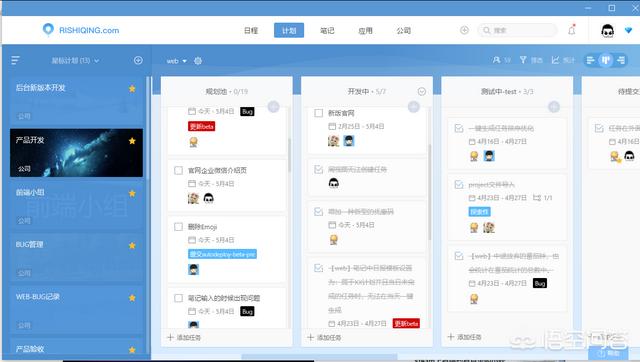Select the WEB-BUG记录 plan in sidebar

pyautogui.click(x=76, y=309)
